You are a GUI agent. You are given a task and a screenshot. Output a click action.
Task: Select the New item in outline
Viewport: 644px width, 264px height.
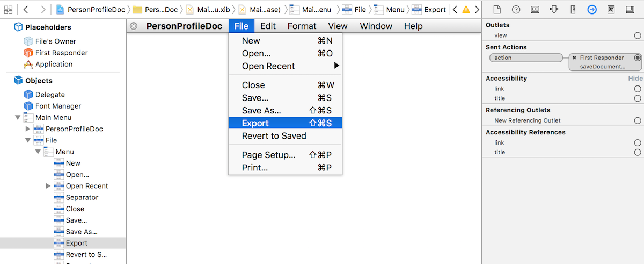67,163
